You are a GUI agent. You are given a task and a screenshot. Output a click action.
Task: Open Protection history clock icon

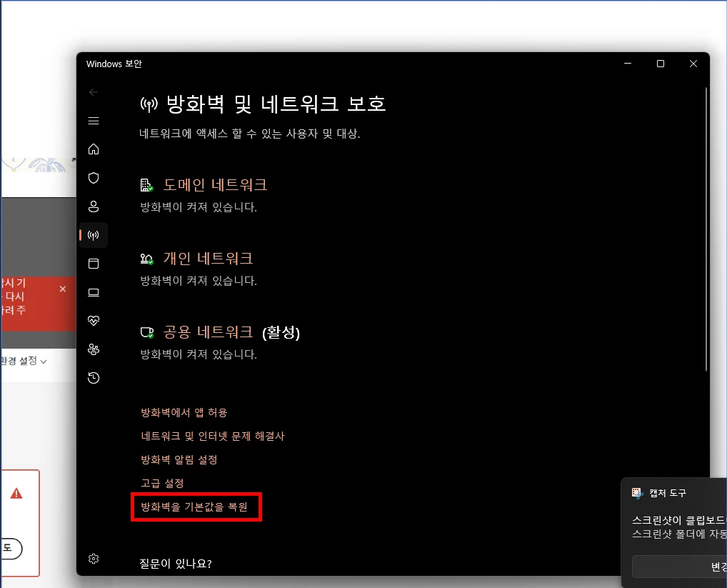pyautogui.click(x=93, y=378)
